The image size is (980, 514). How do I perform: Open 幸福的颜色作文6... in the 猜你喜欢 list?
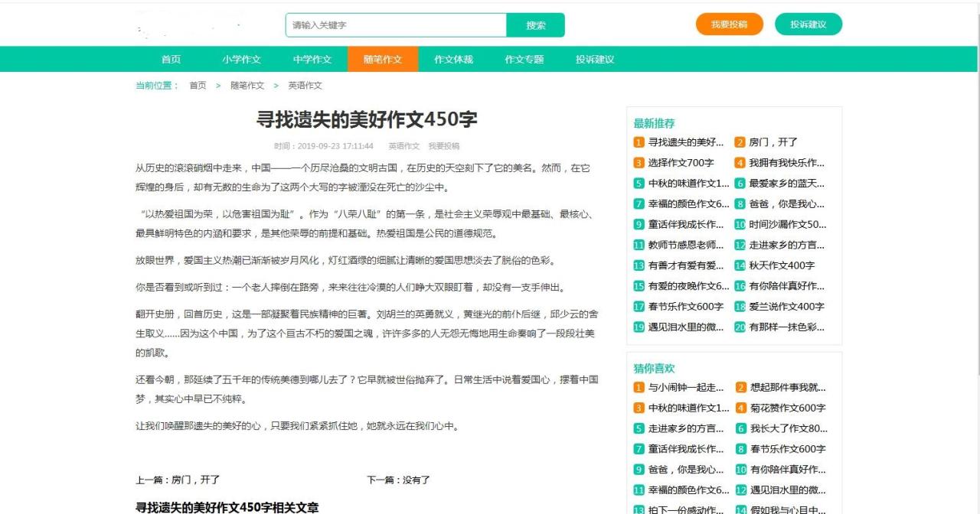tap(688, 490)
